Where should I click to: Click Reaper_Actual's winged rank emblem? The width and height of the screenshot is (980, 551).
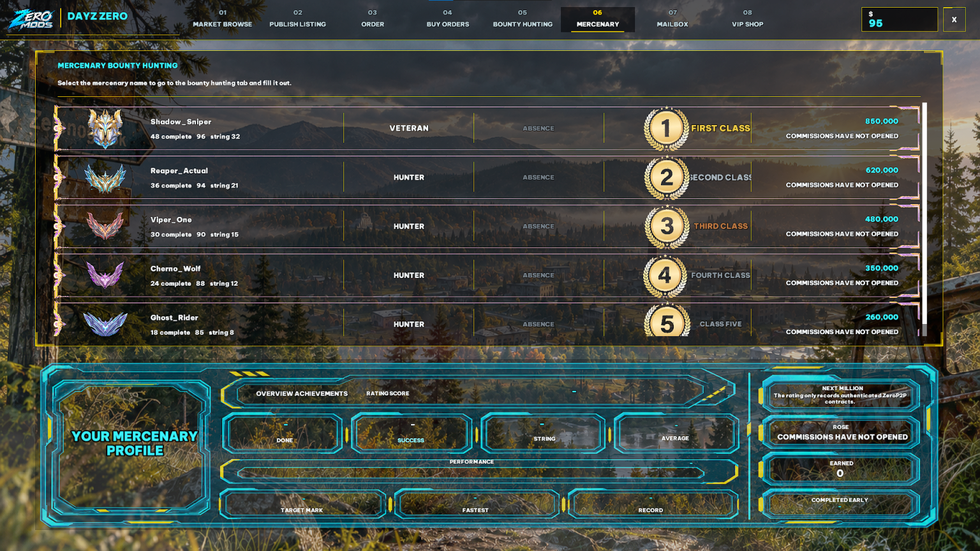pos(105,178)
